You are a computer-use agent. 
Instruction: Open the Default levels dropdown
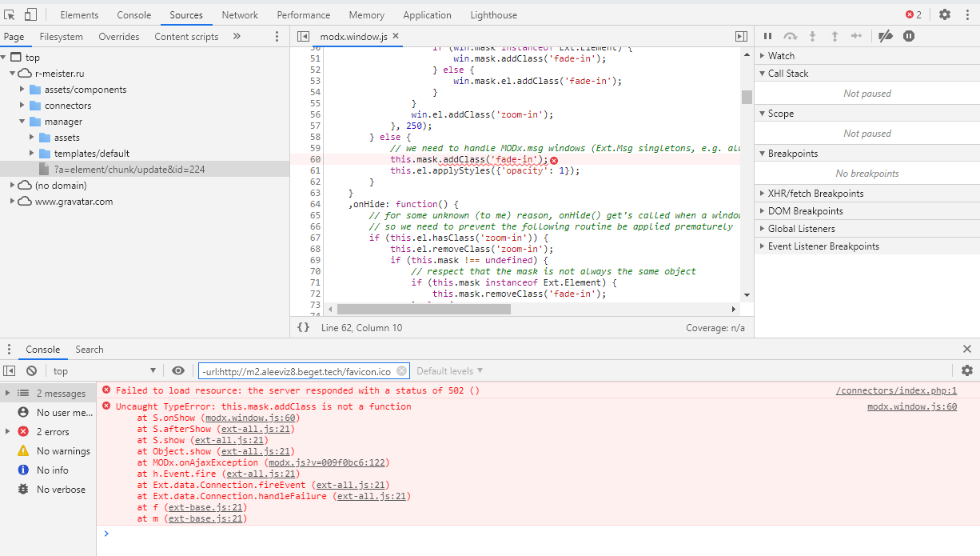point(450,370)
